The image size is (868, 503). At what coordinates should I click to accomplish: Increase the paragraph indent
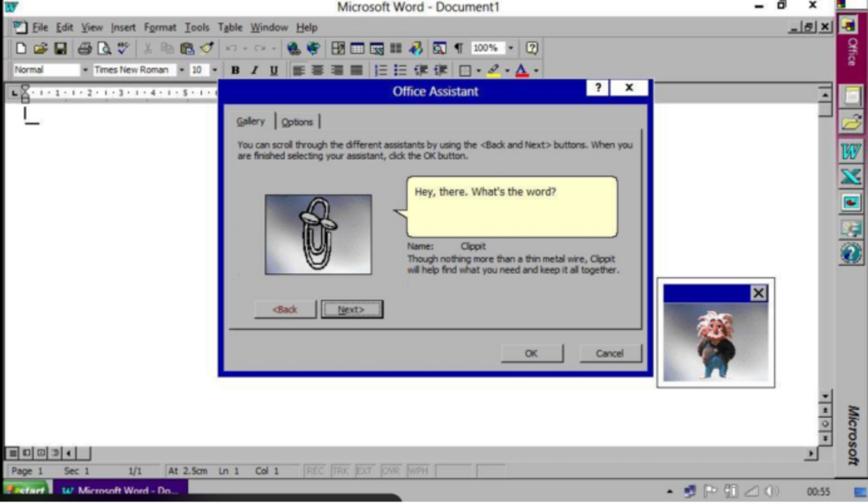[x=440, y=71]
